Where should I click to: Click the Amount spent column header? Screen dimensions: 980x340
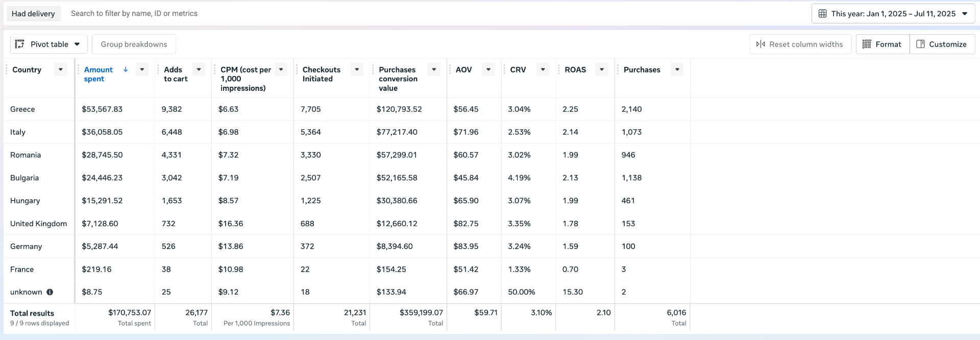click(99, 74)
